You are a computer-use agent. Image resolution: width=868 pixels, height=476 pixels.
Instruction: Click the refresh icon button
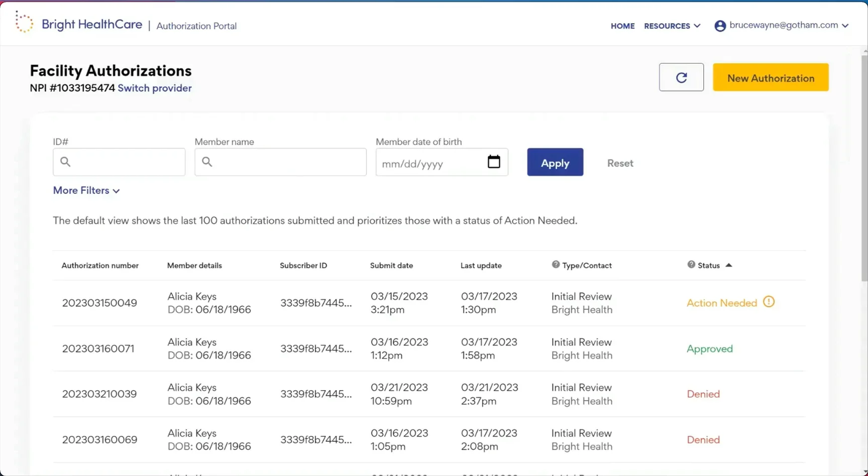(x=681, y=77)
